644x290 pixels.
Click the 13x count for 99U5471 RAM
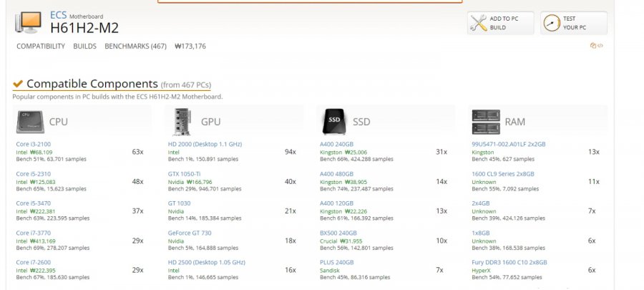(x=593, y=152)
